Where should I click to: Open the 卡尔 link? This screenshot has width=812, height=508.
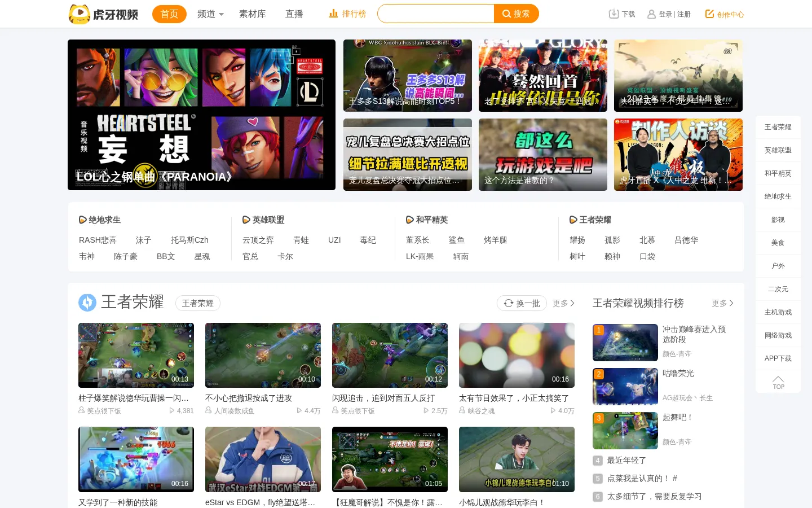point(285,256)
